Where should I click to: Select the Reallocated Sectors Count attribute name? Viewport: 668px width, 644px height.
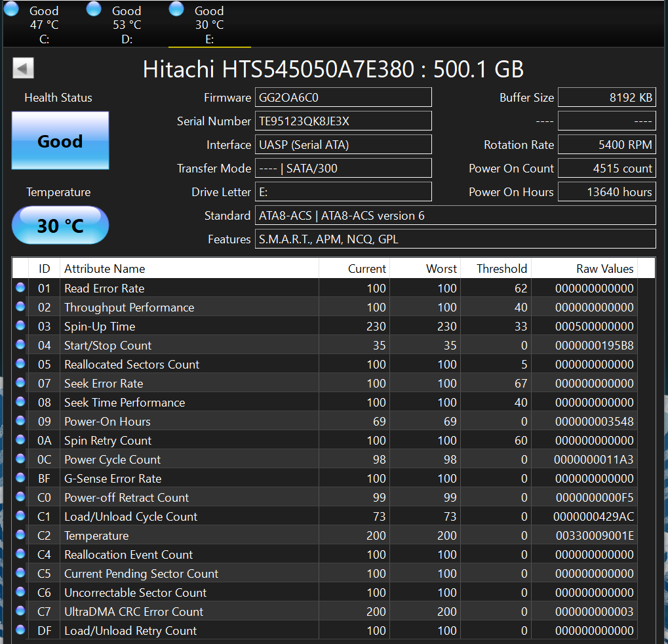tap(132, 365)
